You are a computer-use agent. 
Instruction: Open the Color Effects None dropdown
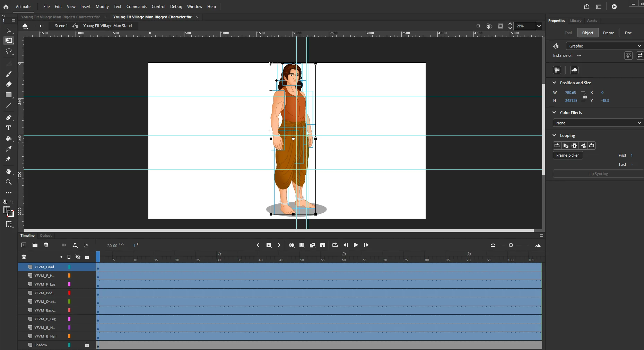pyautogui.click(x=598, y=123)
